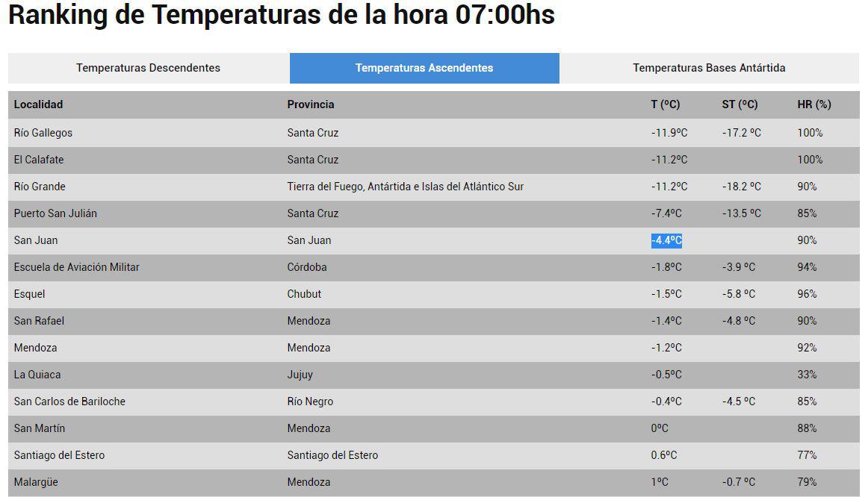Click Santiago del Estero locality name

(59, 455)
